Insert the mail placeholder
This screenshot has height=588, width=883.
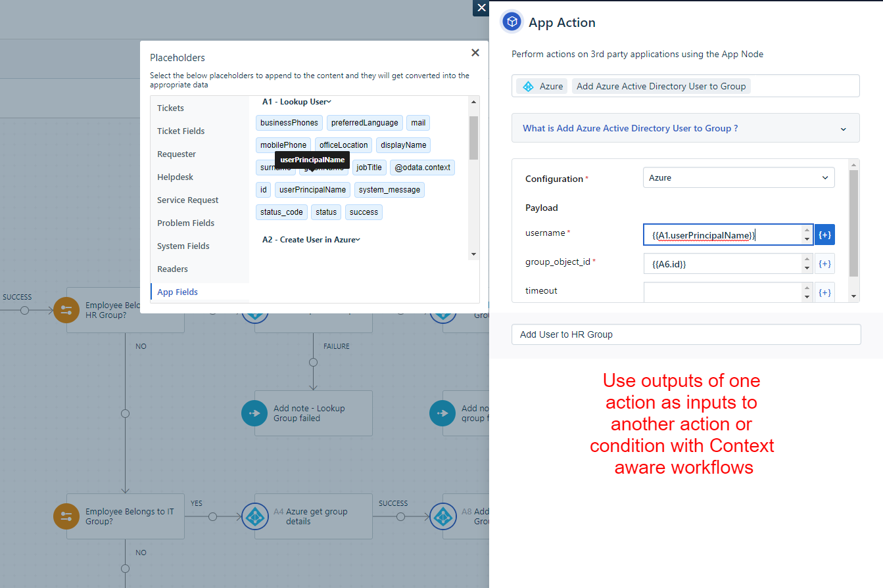418,123
